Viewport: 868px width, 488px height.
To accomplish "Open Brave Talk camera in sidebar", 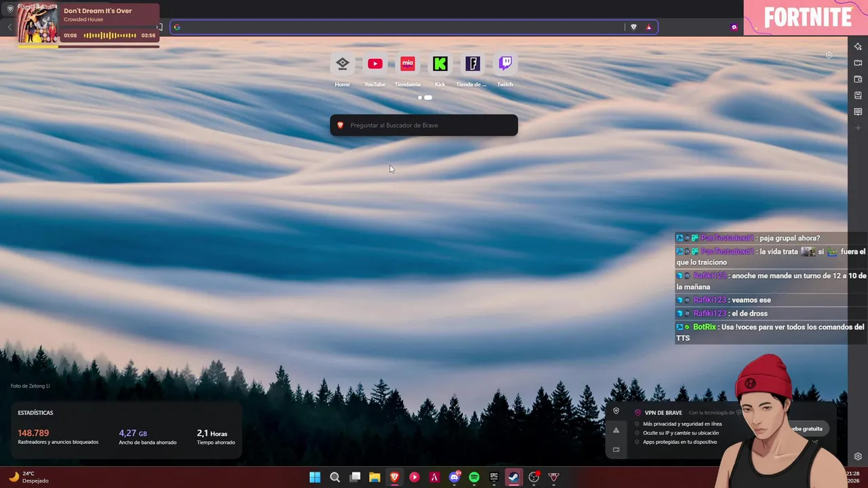I will [x=858, y=63].
